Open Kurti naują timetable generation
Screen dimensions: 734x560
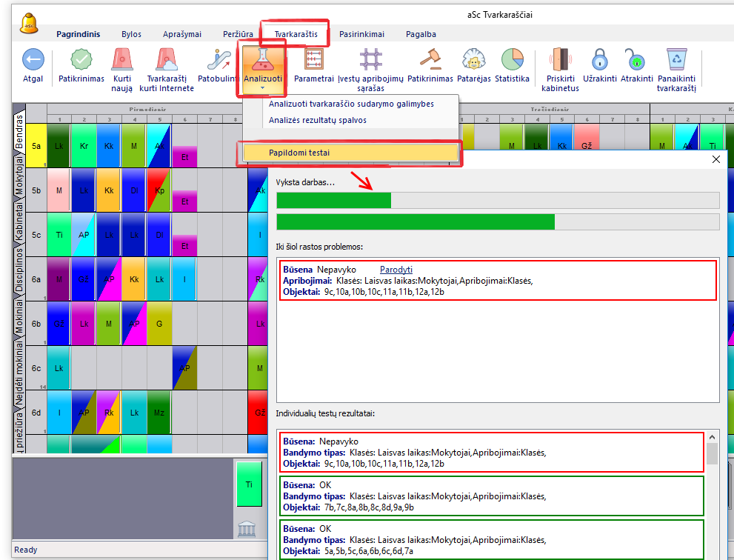pyautogui.click(x=122, y=61)
